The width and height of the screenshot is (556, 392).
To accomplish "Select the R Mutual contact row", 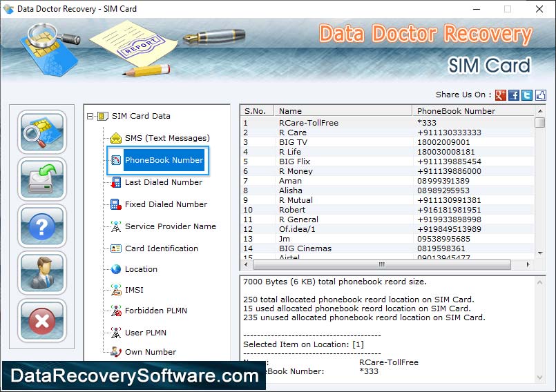I will tap(387, 200).
